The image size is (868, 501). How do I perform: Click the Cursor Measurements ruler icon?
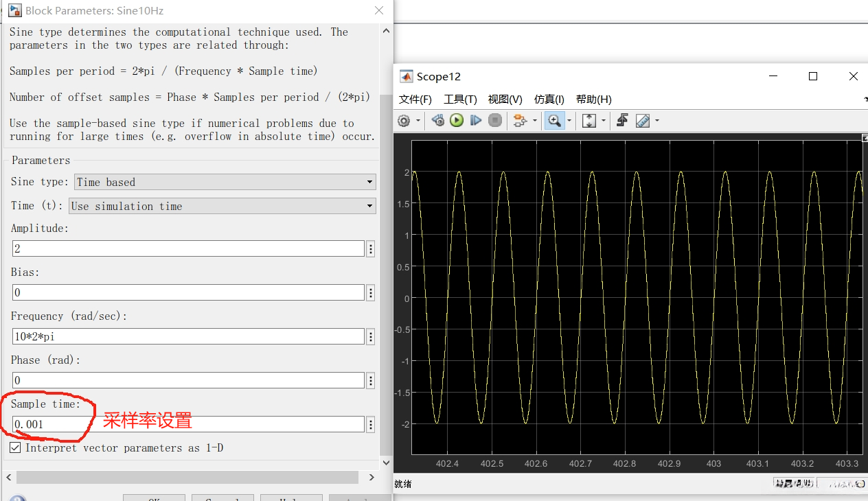(643, 121)
